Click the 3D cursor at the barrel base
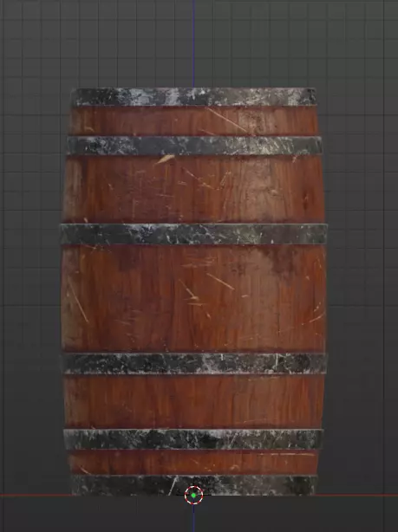The height and width of the screenshot is (532, 398). 193,496
